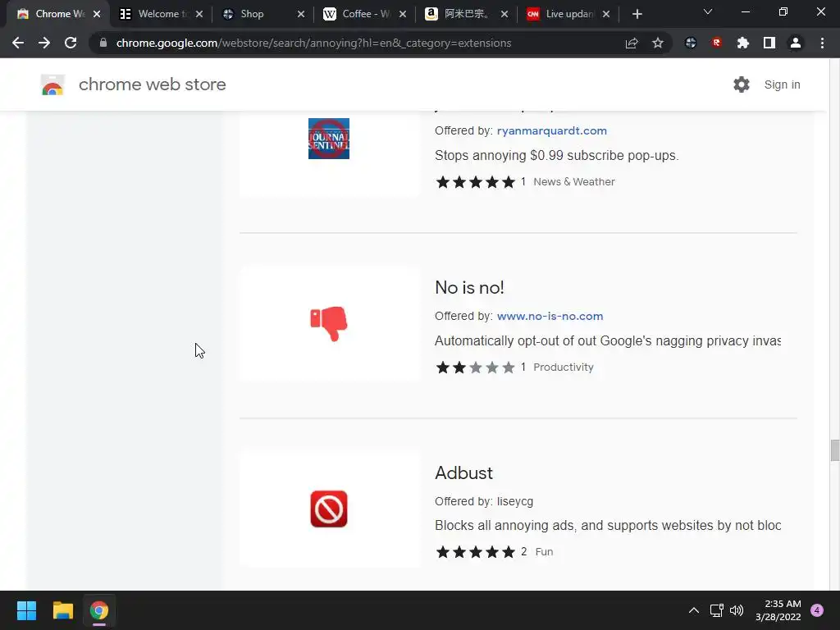Close the Welcome tab
Screen dimensions: 840x630
[199, 14]
